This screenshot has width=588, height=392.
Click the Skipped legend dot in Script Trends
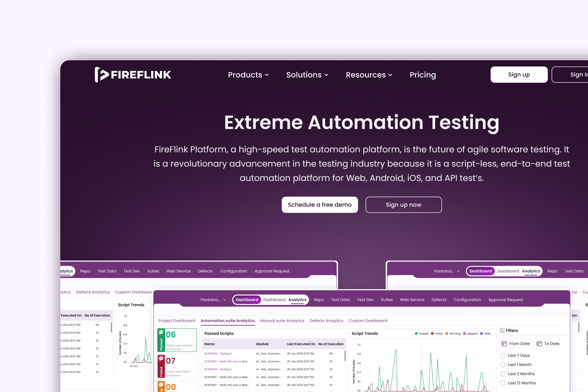pos(465,334)
